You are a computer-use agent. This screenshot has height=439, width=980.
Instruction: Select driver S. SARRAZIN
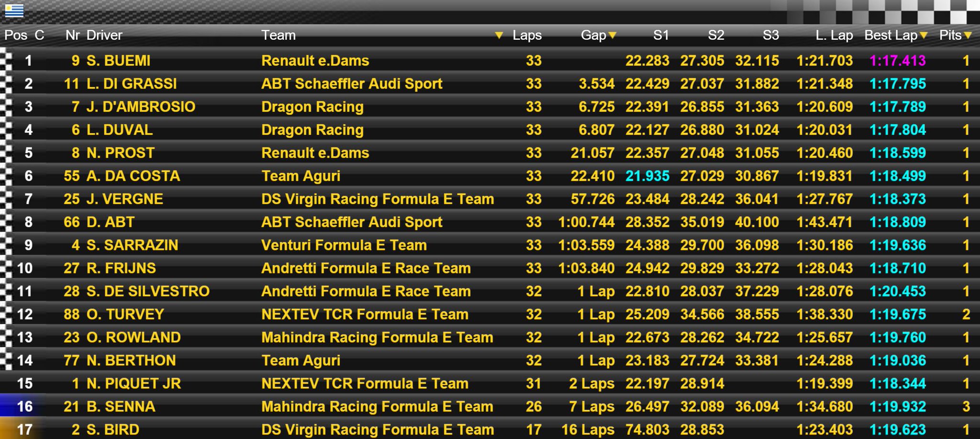pos(132,245)
